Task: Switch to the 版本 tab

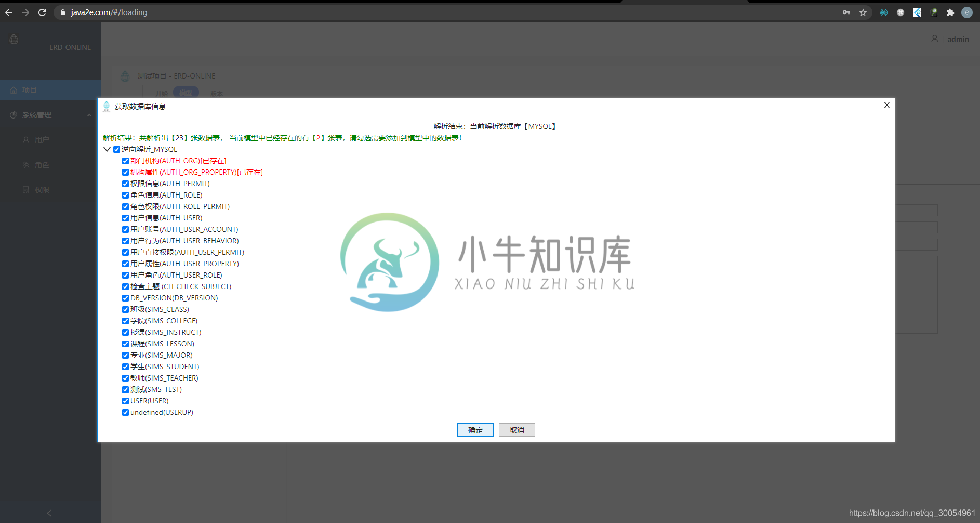Action: pos(217,94)
